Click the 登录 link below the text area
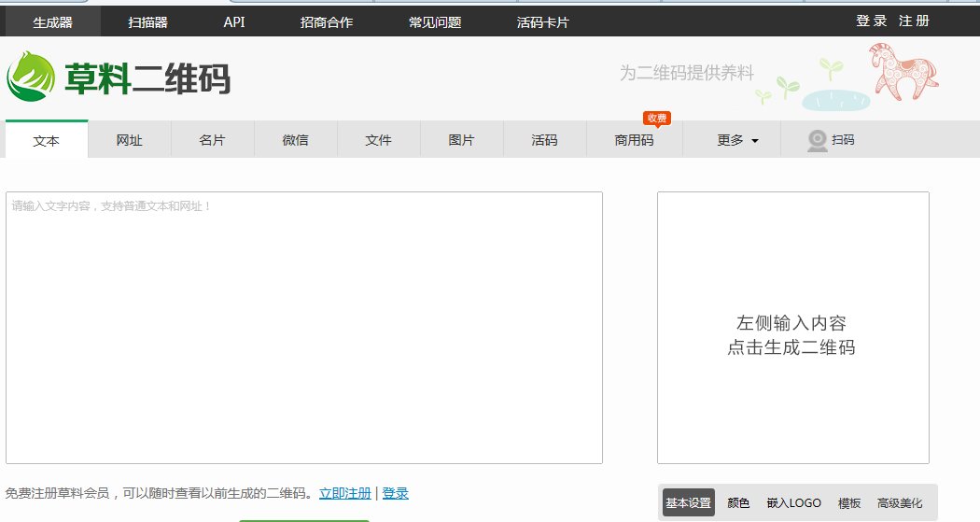This screenshot has height=522, width=980. (395, 493)
